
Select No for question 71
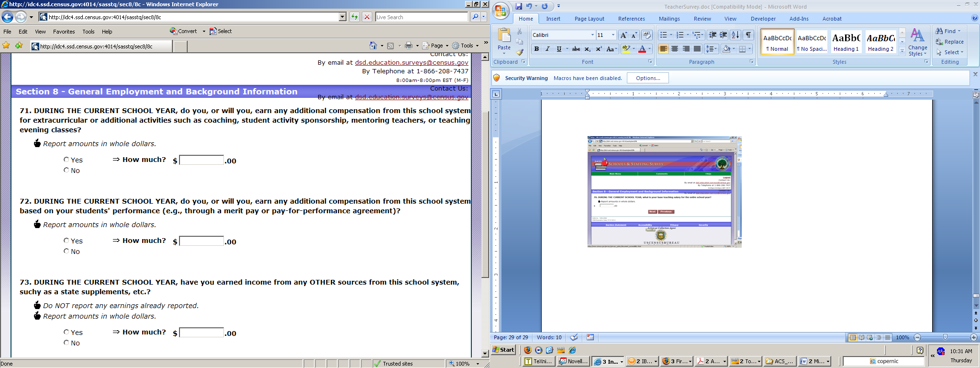point(66,170)
